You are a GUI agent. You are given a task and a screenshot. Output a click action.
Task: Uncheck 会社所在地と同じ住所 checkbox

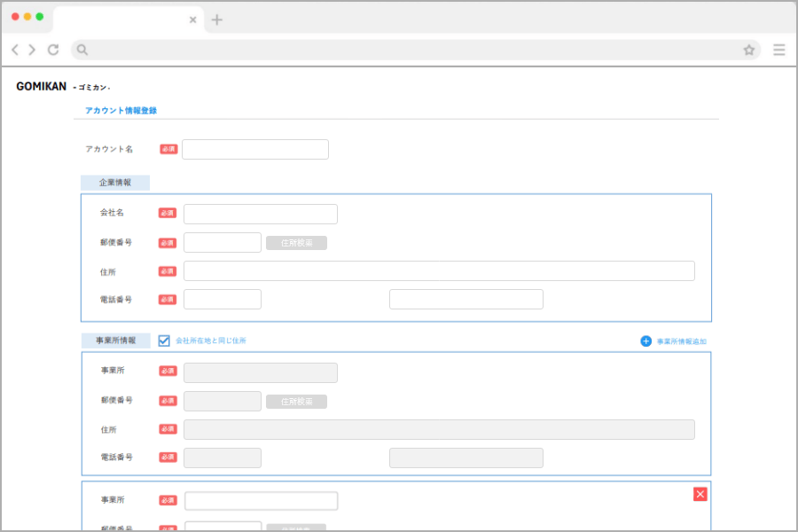pyautogui.click(x=164, y=340)
